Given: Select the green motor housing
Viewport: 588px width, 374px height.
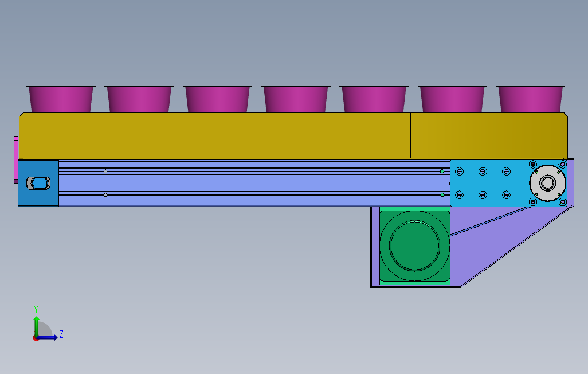Looking at the screenshot, I should [x=415, y=246].
